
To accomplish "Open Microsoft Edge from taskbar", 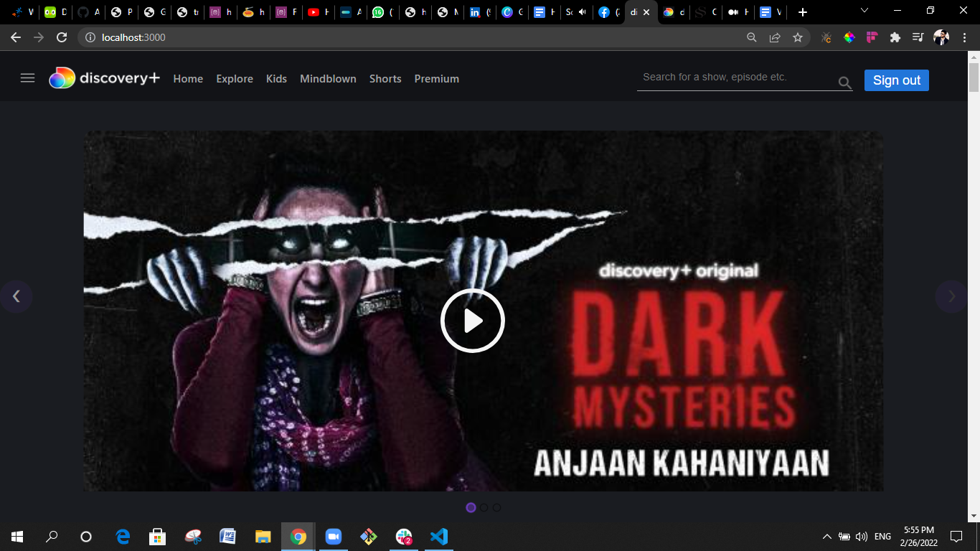I will [x=123, y=536].
